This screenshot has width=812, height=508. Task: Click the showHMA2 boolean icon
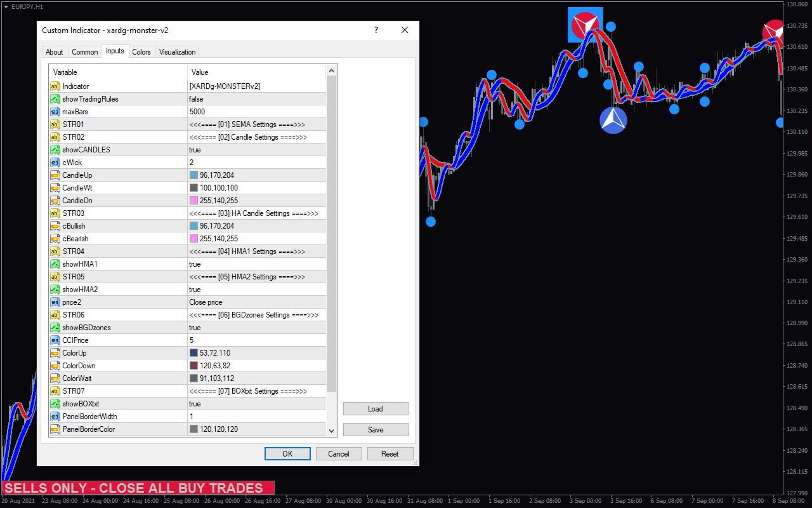pos(55,290)
